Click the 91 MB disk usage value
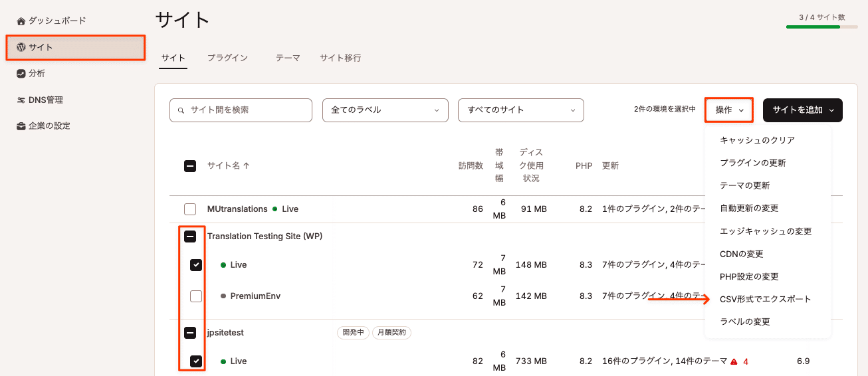This screenshot has height=376, width=868. point(534,209)
